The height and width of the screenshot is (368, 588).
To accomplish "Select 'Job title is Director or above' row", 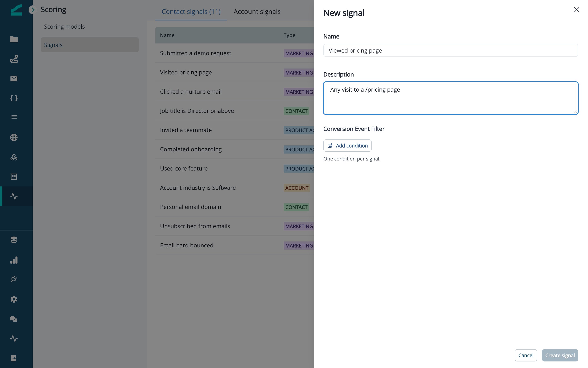I will 234,111.
